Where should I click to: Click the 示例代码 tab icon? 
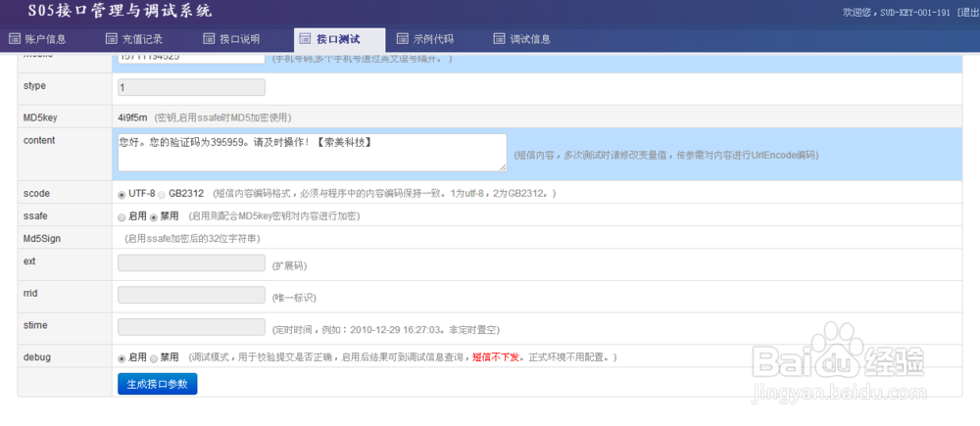coord(403,39)
